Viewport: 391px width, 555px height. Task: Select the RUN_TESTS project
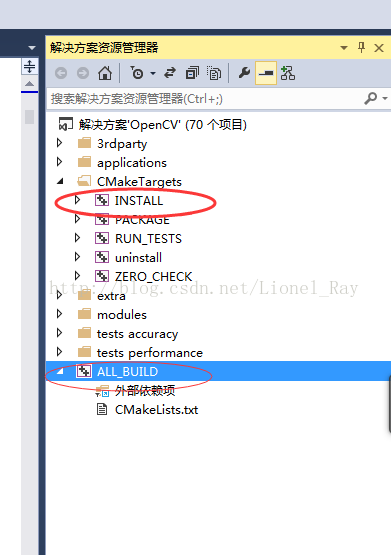click(x=148, y=239)
